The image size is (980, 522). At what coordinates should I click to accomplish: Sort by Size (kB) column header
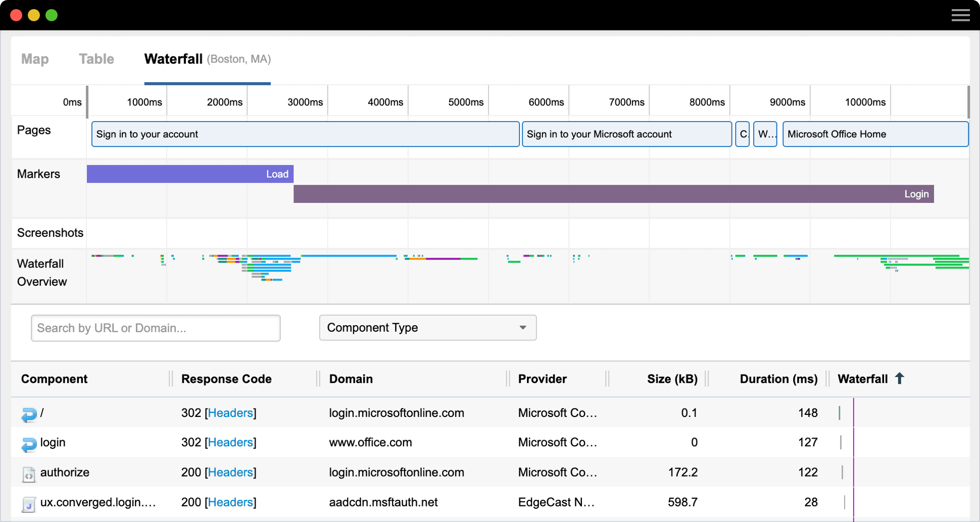tap(672, 379)
